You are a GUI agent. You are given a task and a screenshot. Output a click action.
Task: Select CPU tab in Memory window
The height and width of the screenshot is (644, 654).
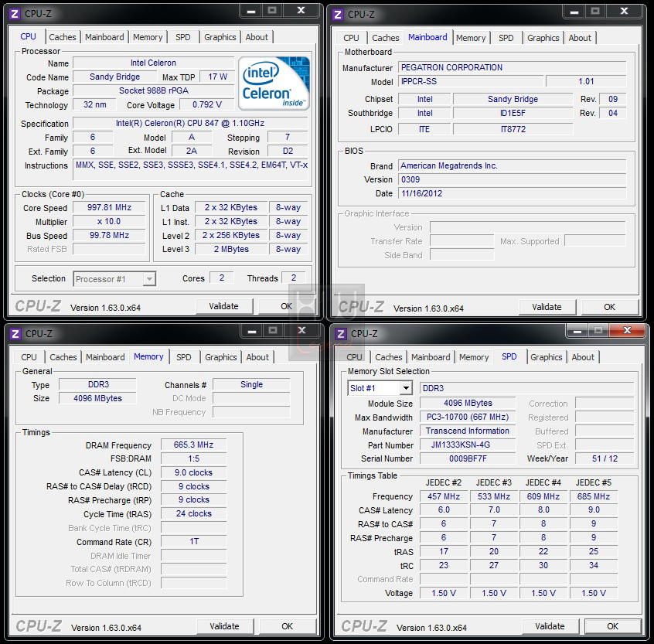(x=29, y=357)
